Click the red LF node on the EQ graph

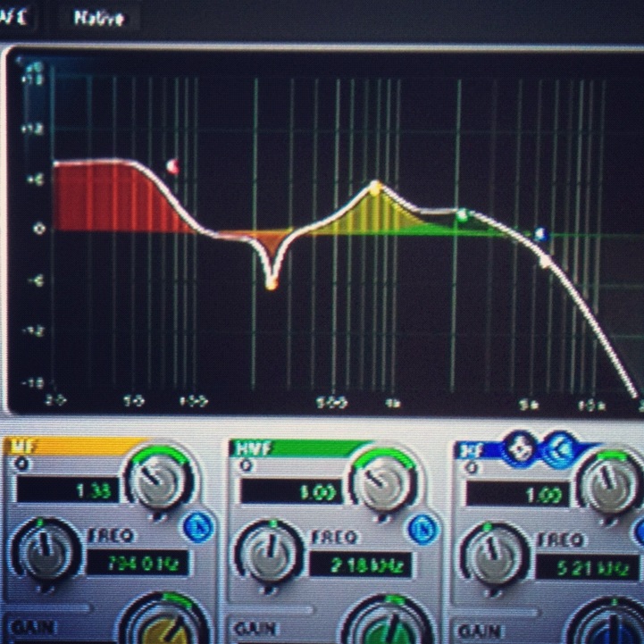[x=172, y=166]
